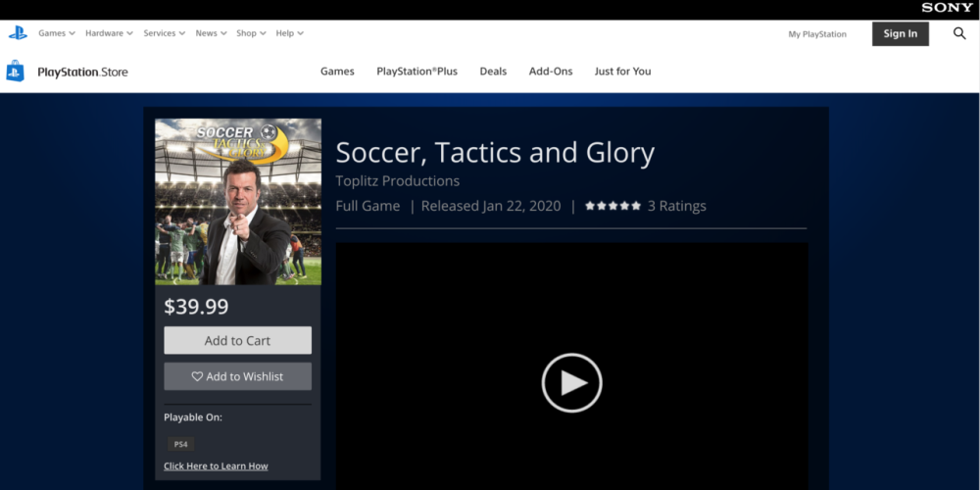Image resolution: width=980 pixels, height=490 pixels.
Task: Click the PS4 platform badge
Action: (x=180, y=444)
